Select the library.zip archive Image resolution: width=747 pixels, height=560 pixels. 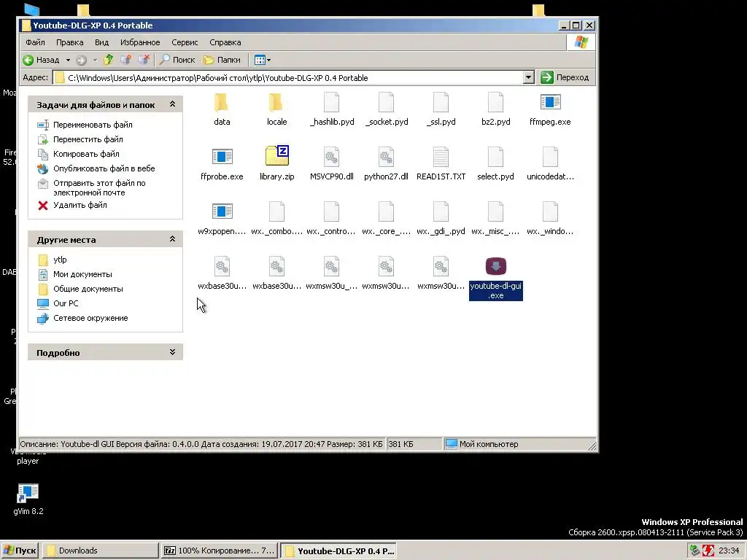tap(276, 163)
